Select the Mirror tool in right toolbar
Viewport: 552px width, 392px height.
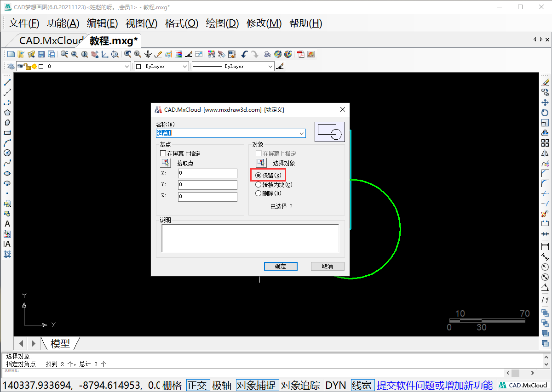545,153
